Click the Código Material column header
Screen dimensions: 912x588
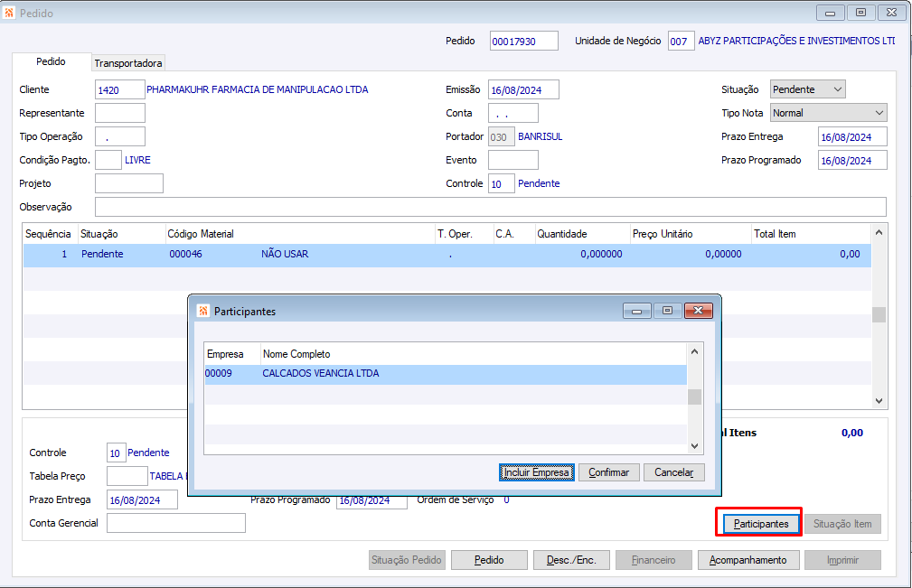tap(299, 234)
